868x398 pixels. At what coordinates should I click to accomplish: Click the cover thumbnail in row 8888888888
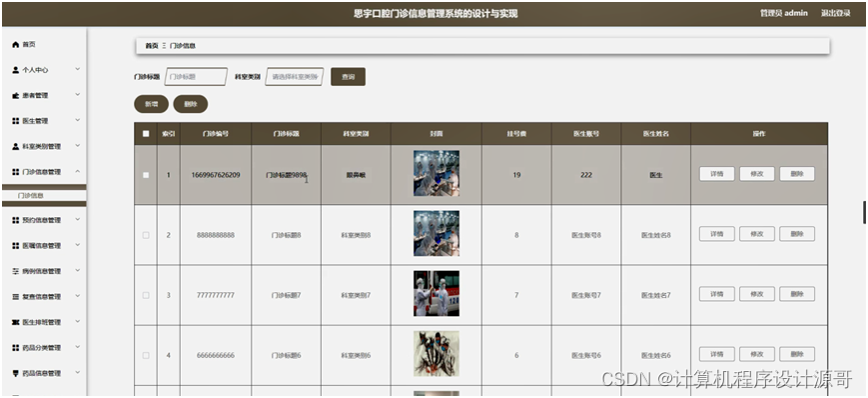coord(436,233)
